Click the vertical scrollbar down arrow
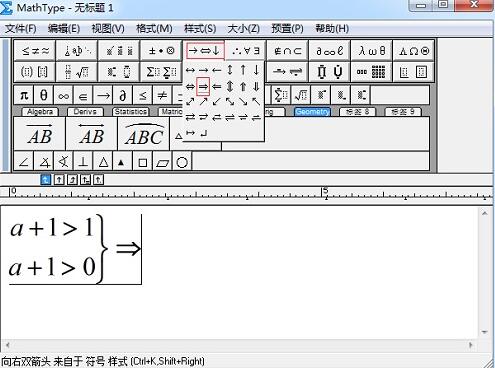Screen dimensions: 495x368 484,332
